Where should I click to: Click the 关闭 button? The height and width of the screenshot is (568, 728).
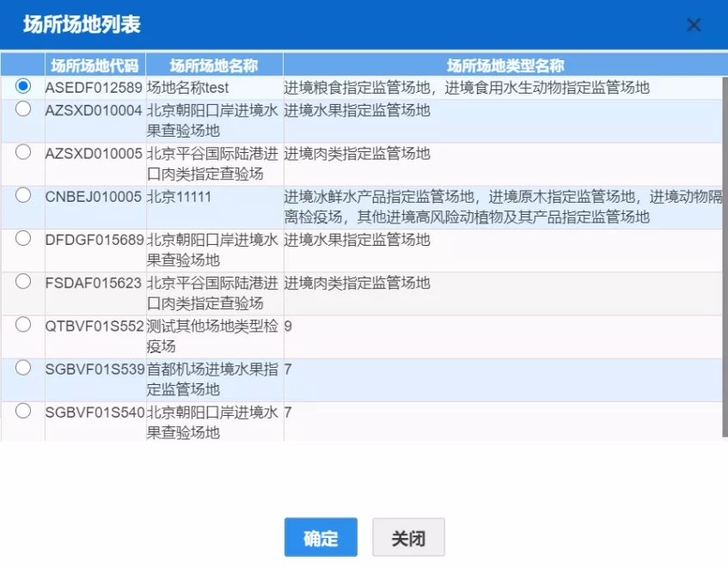coord(408,537)
